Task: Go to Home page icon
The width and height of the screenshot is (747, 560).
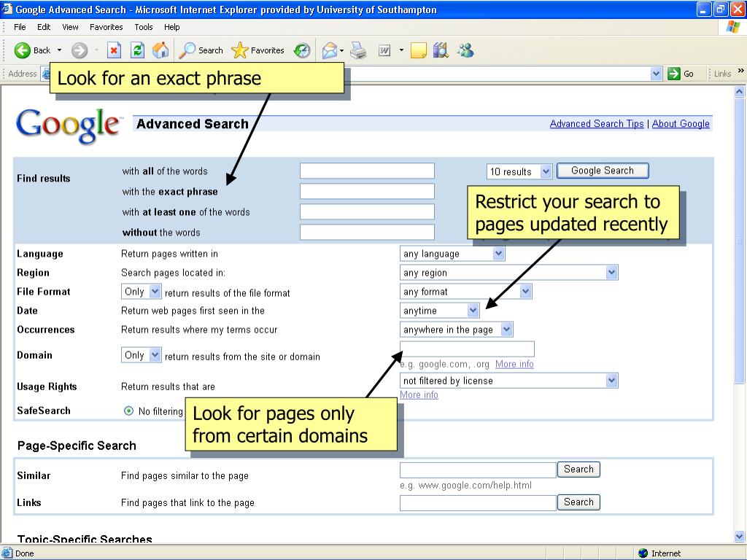Action: click(x=160, y=50)
